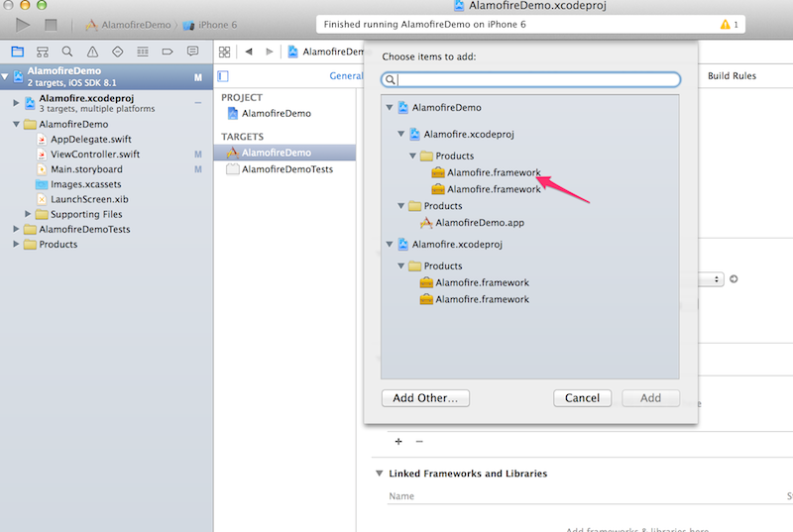Open the Find navigator magnifier icon
793x532 pixels.
click(x=67, y=52)
